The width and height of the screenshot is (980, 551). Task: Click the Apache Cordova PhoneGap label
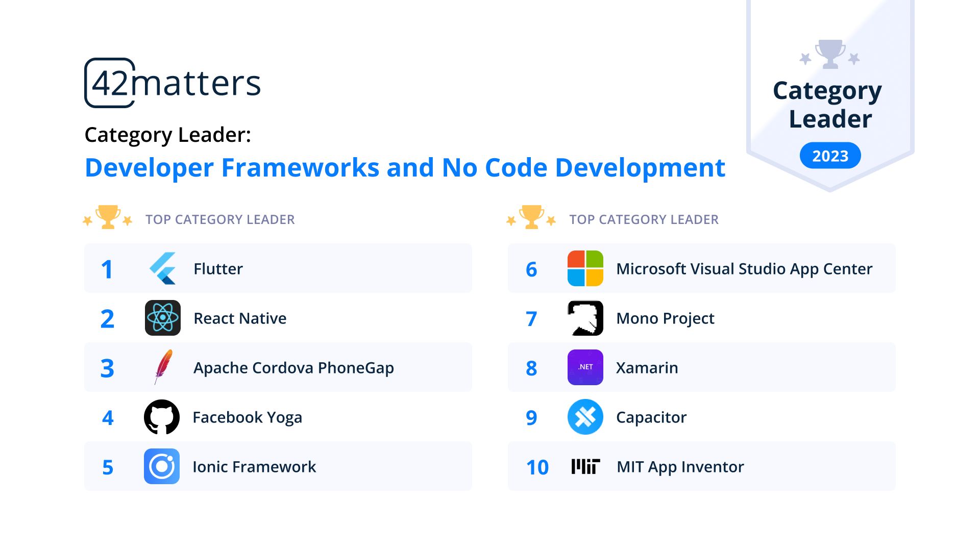(x=293, y=368)
